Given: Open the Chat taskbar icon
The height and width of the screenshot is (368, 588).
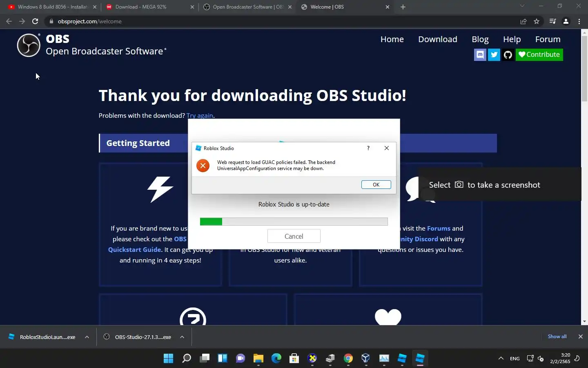Looking at the screenshot, I should (241, 359).
